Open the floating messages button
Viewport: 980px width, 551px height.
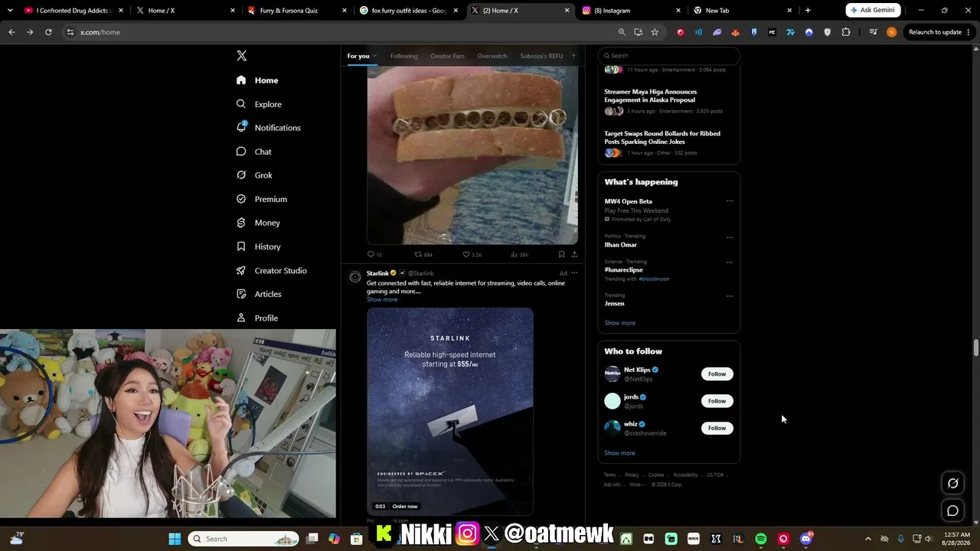953,510
